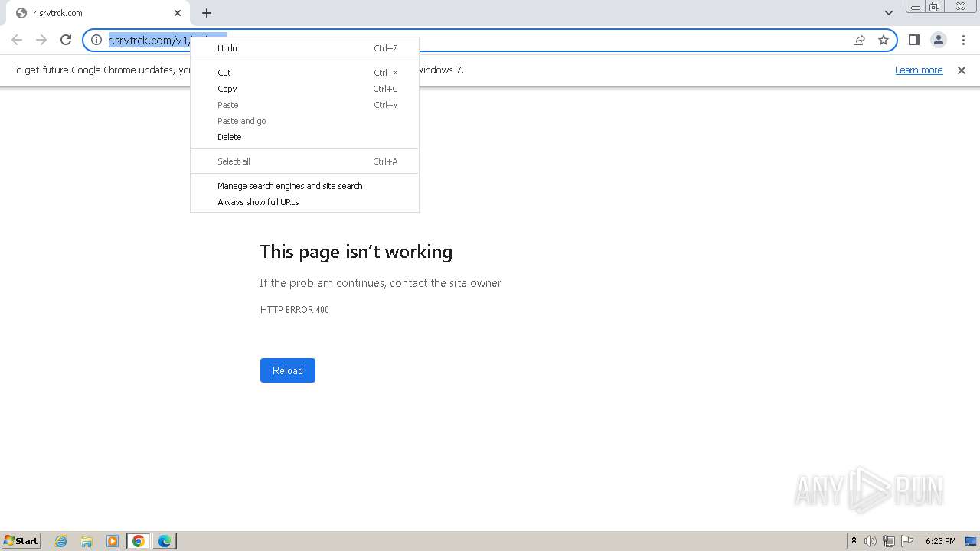Open the media player taskbar icon
Viewport: 980px width, 551px height.
(113, 541)
